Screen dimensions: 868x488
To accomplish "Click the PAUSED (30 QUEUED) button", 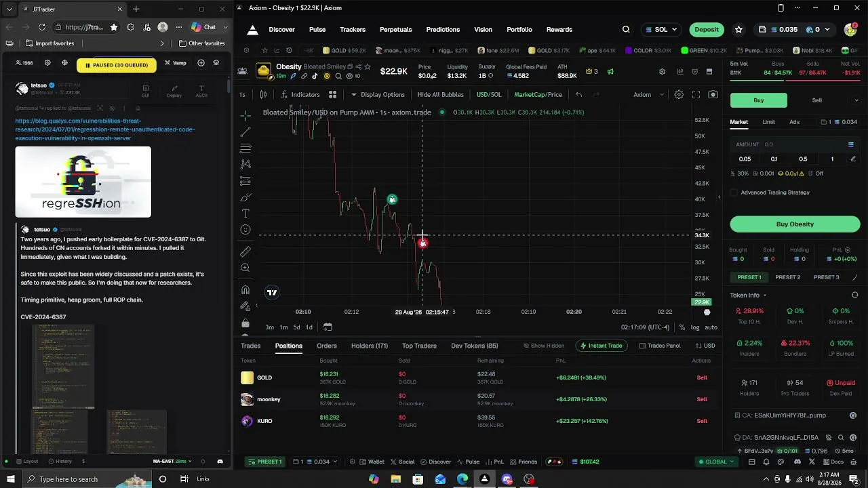I will point(117,65).
